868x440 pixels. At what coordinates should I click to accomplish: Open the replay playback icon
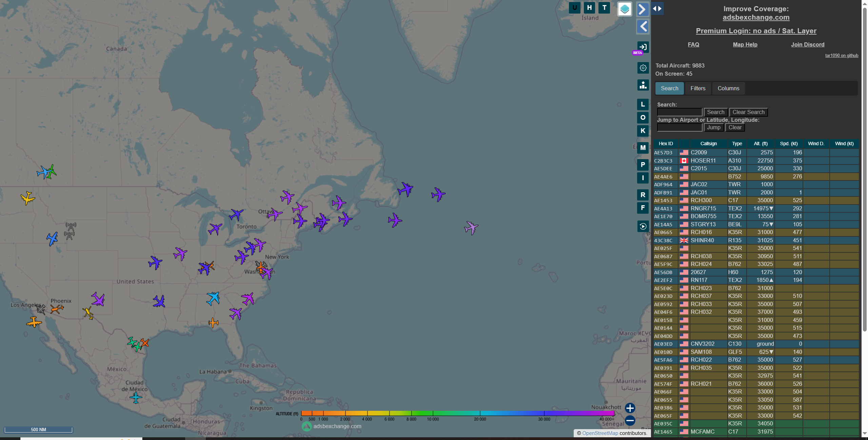[643, 226]
